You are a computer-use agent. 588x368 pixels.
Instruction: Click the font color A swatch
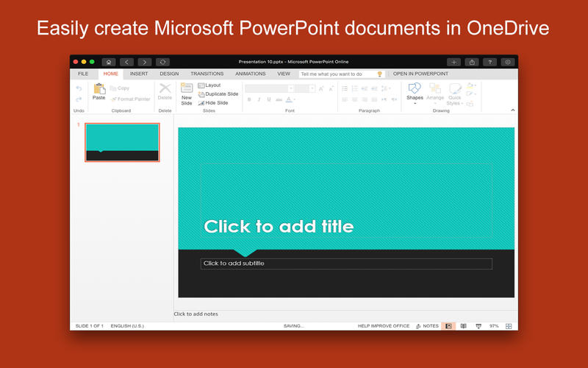(x=288, y=99)
